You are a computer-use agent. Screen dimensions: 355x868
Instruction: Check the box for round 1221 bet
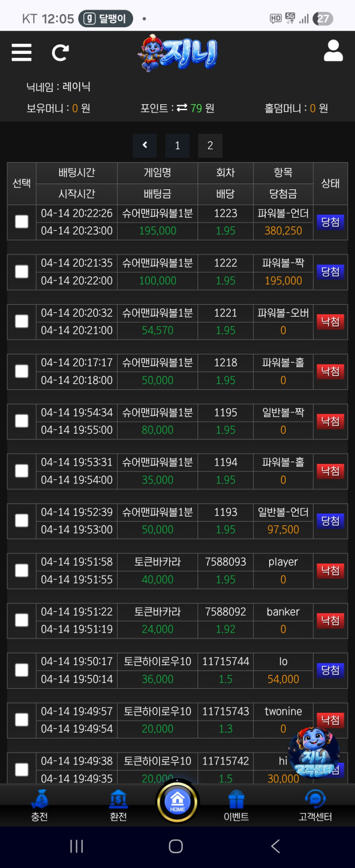pos(21,321)
